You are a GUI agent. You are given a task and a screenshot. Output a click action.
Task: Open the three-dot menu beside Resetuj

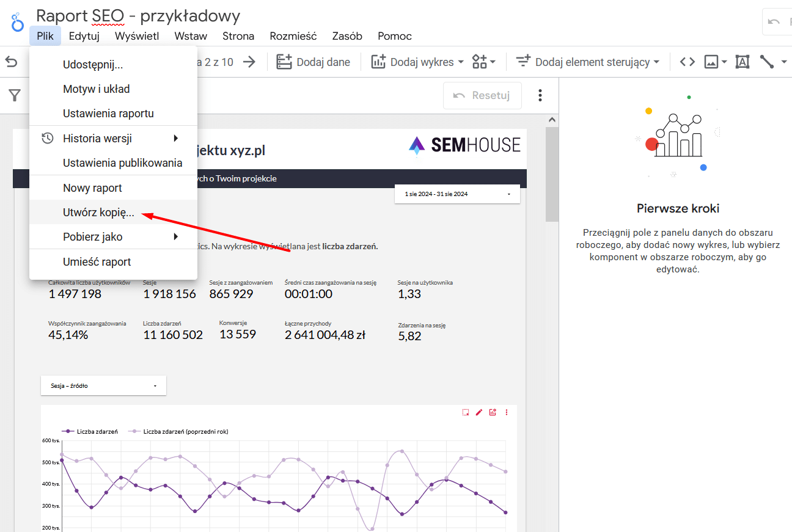click(540, 95)
